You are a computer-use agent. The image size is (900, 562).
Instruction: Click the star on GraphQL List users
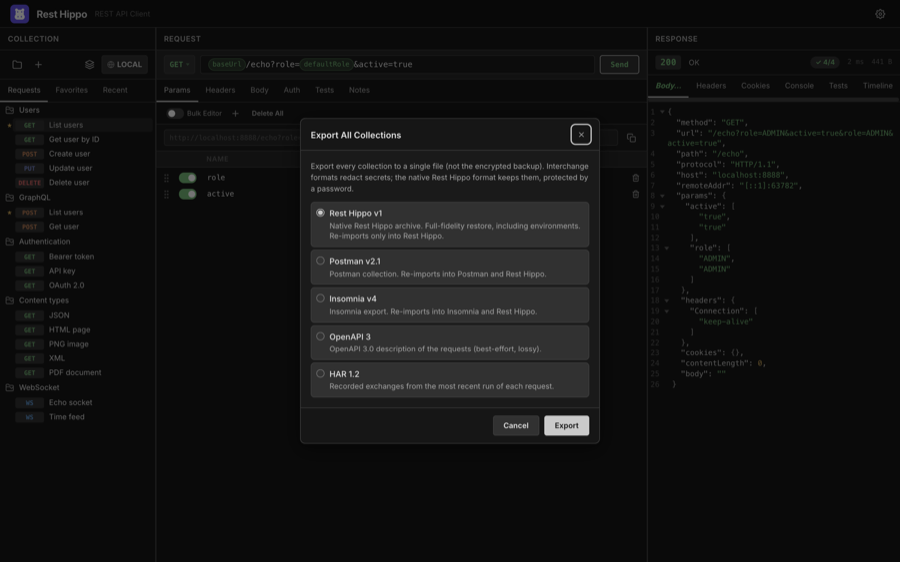(9, 212)
